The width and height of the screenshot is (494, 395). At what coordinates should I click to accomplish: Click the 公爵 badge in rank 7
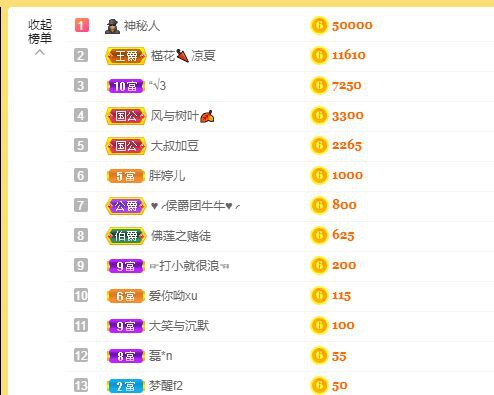126,206
